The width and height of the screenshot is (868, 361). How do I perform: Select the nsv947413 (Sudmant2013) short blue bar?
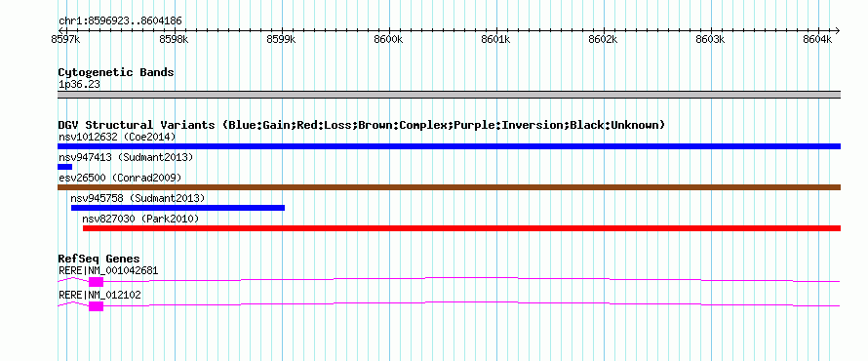(64, 167)
